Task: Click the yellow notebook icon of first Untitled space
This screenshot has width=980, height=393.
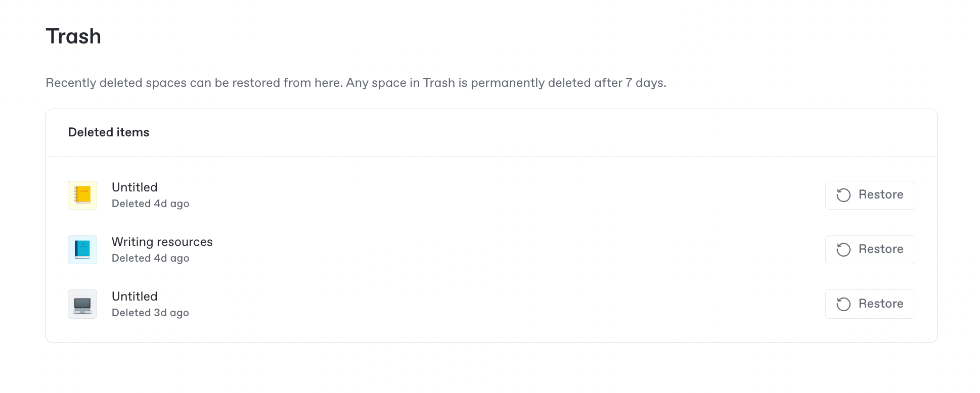Action: 82,195
